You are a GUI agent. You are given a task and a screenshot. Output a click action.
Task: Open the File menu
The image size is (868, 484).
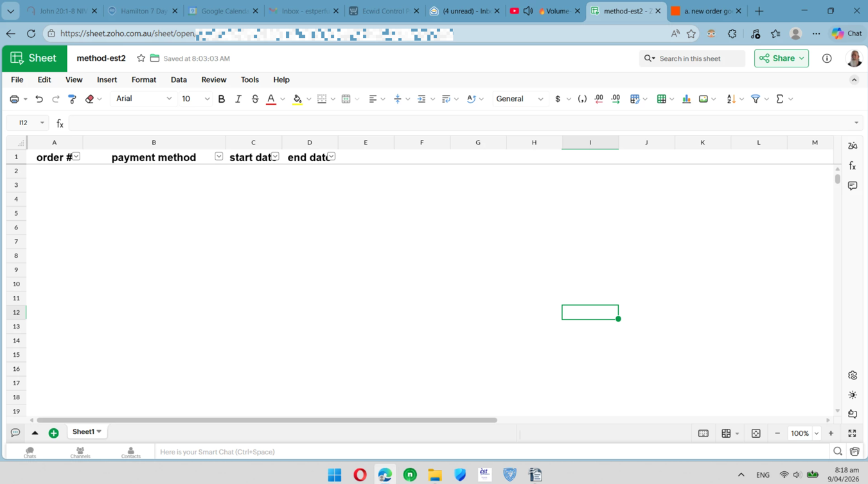pyautogui.click(x=17, y=80)
